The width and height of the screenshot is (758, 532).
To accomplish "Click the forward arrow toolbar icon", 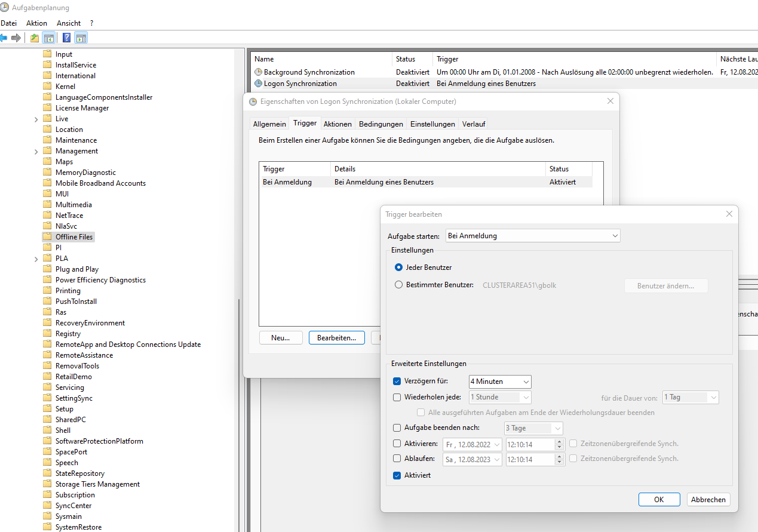I will pos(16,38).
